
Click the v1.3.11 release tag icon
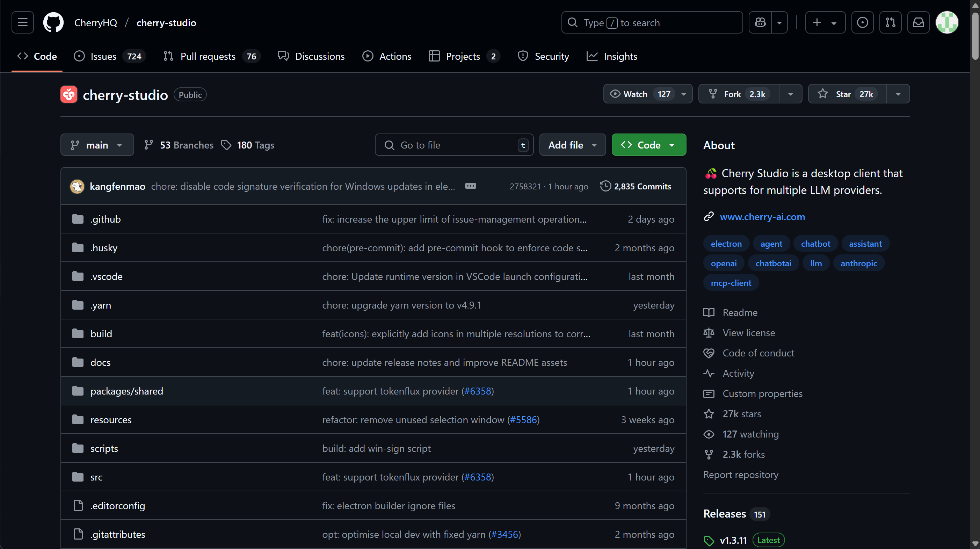709,541
